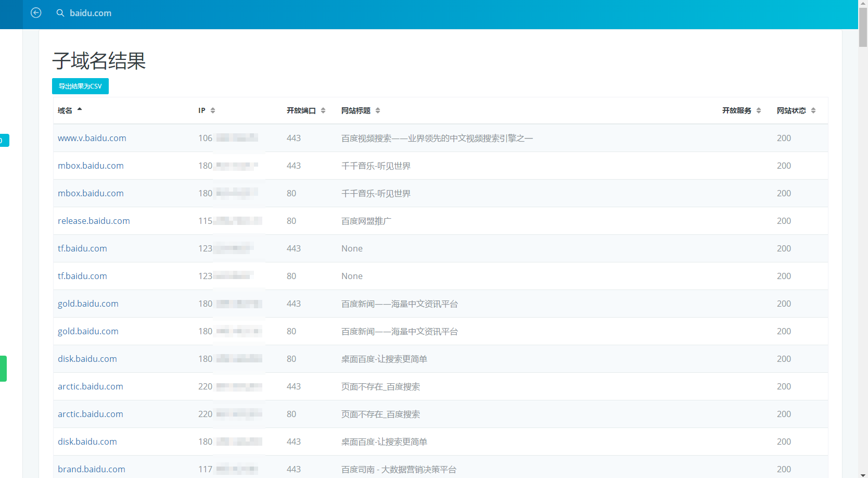Export results as CSV button
The height and width of the screenshot is (478, 868).
pyautogui.click(x=80, y=86)
